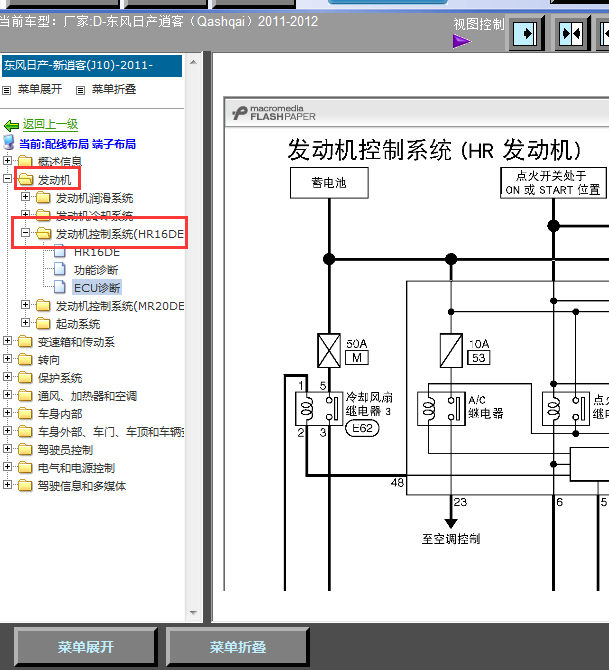Collapse the 发动机控制系统(HR16DE node
The height and width of the screenshot is (670, 609).
click(25, 233)
